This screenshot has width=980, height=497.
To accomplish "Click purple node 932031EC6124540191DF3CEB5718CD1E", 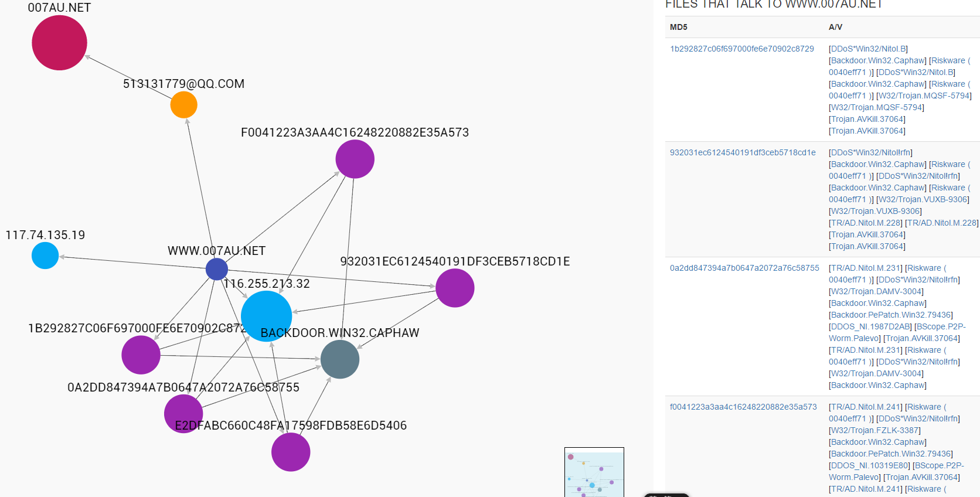I will pyautogui.click(x=455, y=288).
